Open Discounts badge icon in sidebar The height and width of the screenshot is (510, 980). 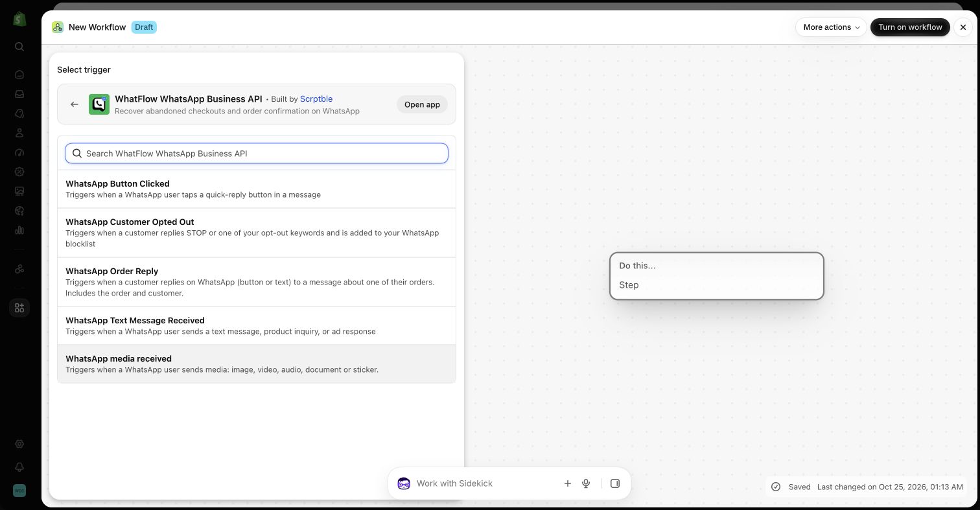pos(19,172)
